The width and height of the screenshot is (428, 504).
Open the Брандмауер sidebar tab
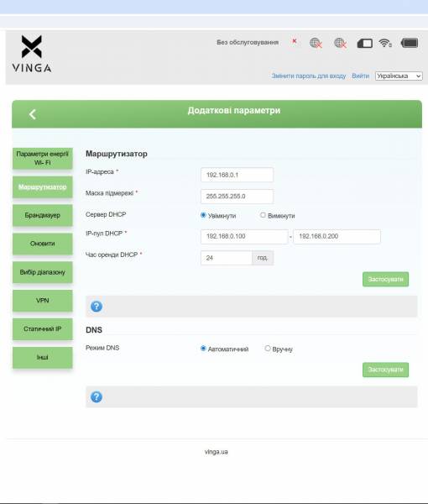[x=43, y=215]
